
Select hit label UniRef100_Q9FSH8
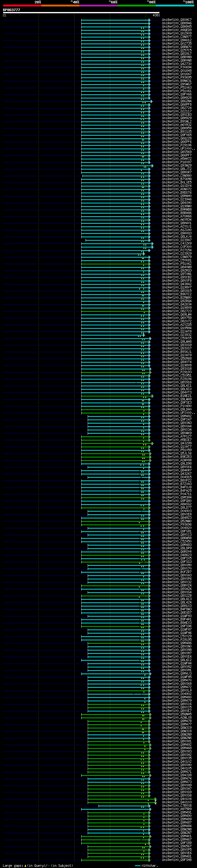pyautogui.click(x=176, y=860)
